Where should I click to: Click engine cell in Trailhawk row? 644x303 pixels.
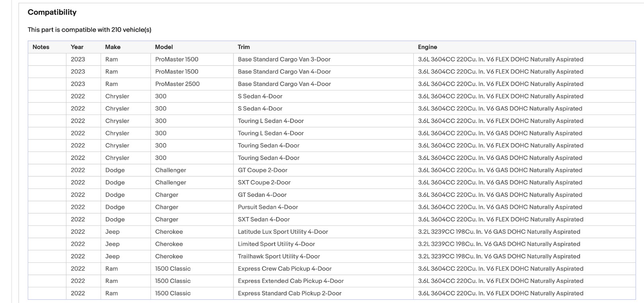[524, 256]
